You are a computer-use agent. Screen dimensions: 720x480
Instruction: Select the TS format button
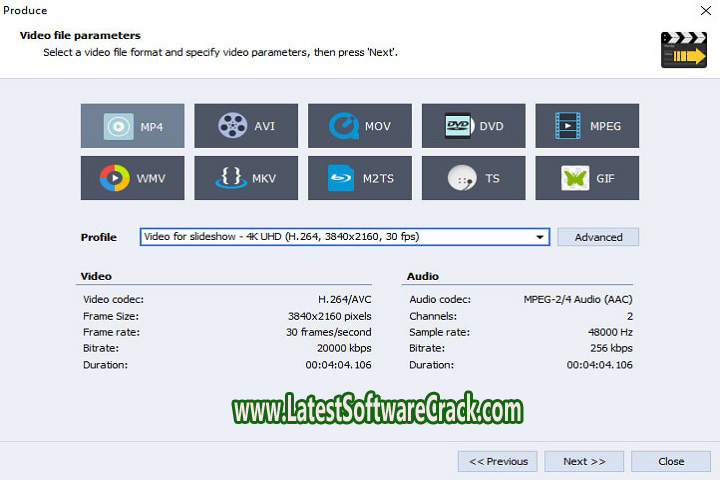tap(473, 179)
